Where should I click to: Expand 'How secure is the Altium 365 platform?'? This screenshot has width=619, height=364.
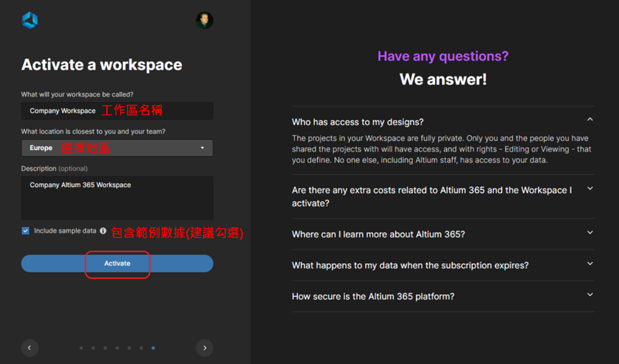pyautogui.click(x=372, y=296)
